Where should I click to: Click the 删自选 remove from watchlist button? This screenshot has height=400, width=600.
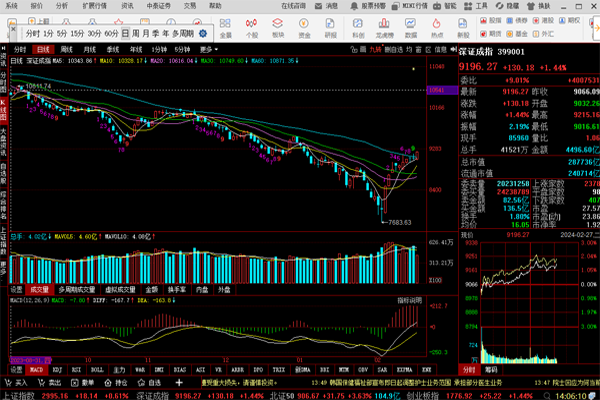393,49
